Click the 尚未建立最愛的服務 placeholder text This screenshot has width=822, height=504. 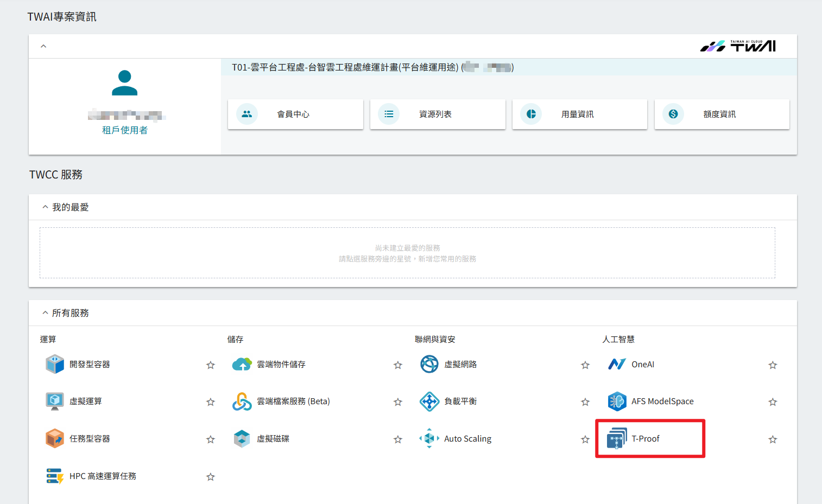(408, 248)
